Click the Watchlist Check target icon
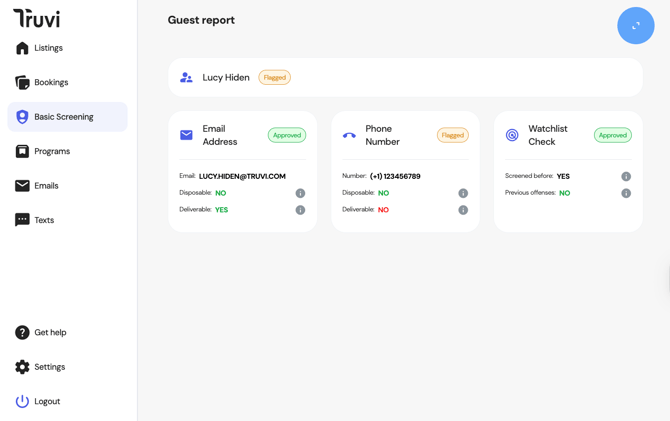Screen dimensions: 670x421 point(512,135)
